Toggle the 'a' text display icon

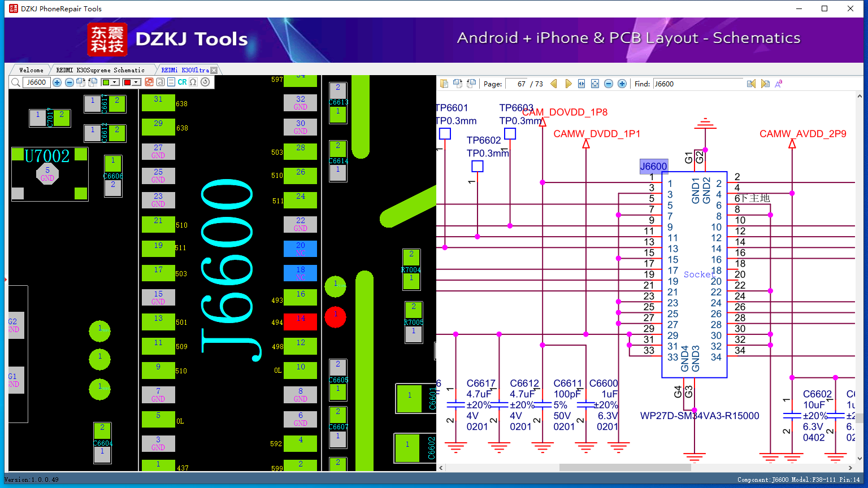[160, 82]
